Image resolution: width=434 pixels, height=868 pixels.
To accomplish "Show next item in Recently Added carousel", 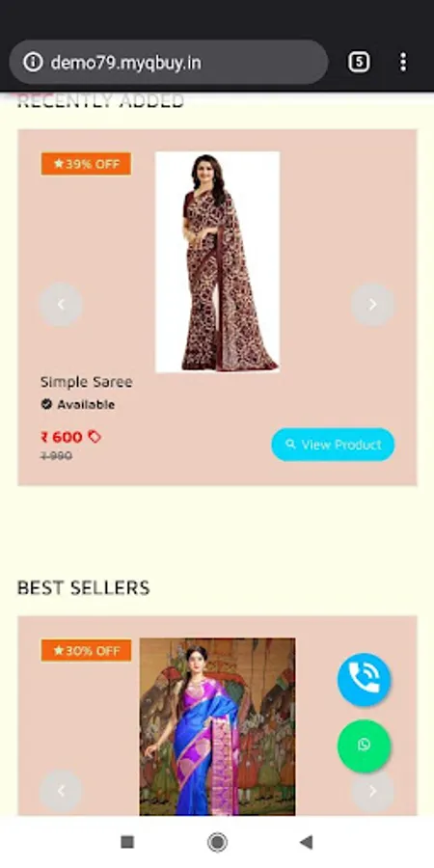I will tap(372, 305).
